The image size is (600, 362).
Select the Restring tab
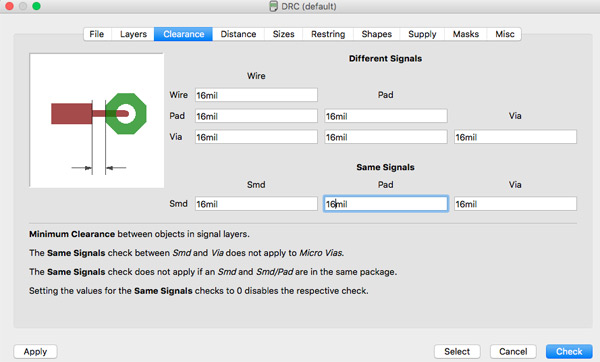pyautogui.click(x=328, y=34)
